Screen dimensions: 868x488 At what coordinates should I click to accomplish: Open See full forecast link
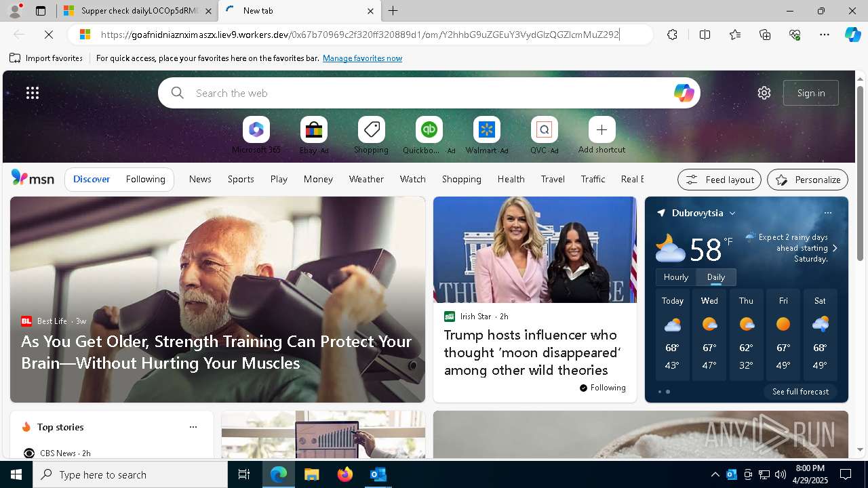tap(800, 392)
